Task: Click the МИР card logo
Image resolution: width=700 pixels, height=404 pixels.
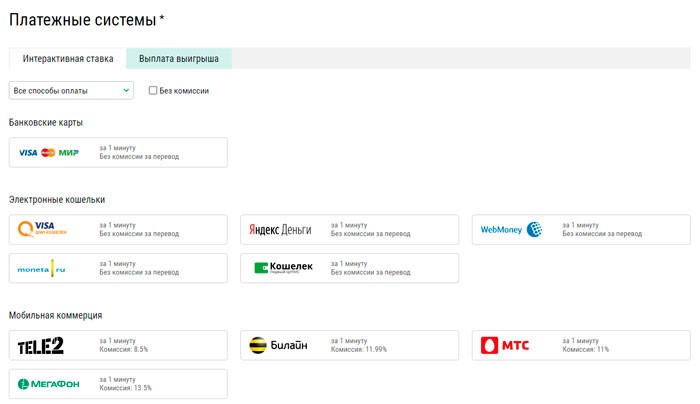Action: [x=69, y=153]
